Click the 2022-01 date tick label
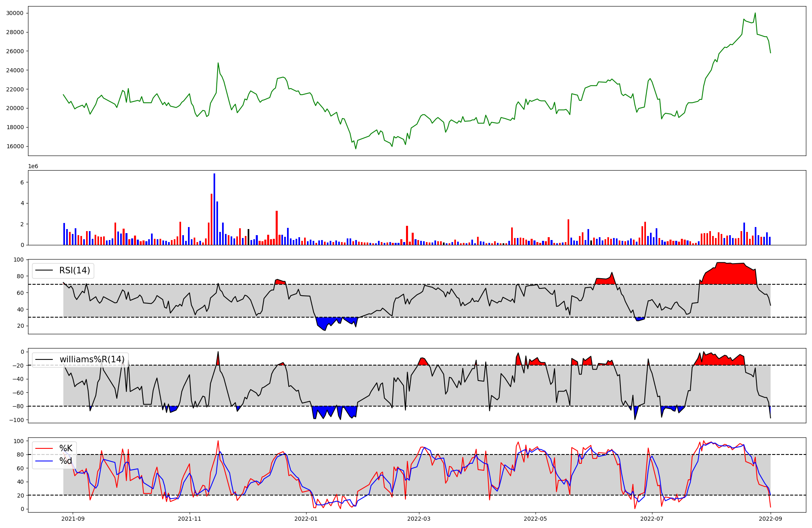Image resolution: width=812 pixels, height=528 pixels. [x=306, y=519]
